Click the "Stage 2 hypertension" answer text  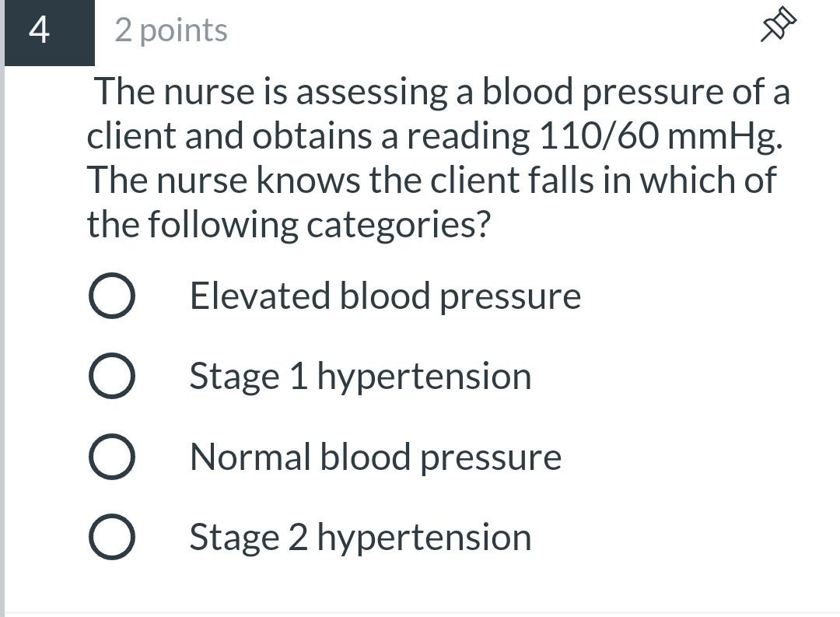coord(360,538)
